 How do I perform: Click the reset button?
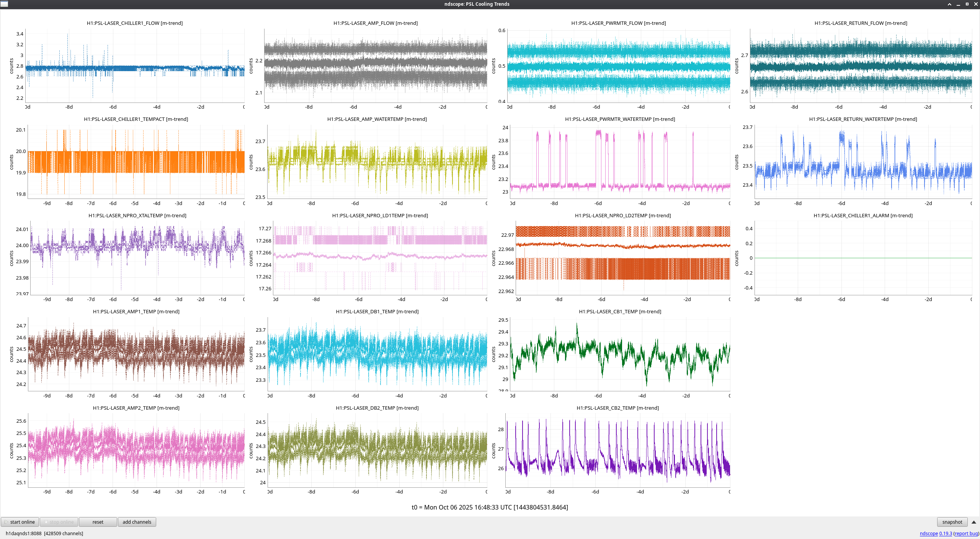point(98,522)
